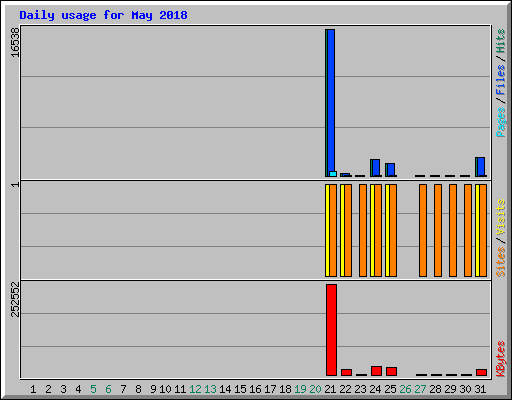Click the 16538 value on the vertical axis
Screen dimensions: 512x400
click(x=15, y=42)
